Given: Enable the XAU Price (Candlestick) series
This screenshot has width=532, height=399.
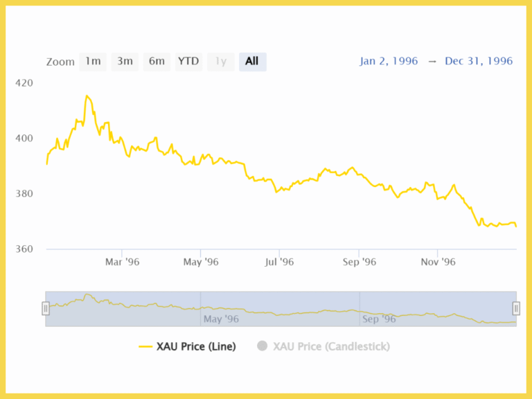Looking at the screenshot, I should click(x=331, y=346).
